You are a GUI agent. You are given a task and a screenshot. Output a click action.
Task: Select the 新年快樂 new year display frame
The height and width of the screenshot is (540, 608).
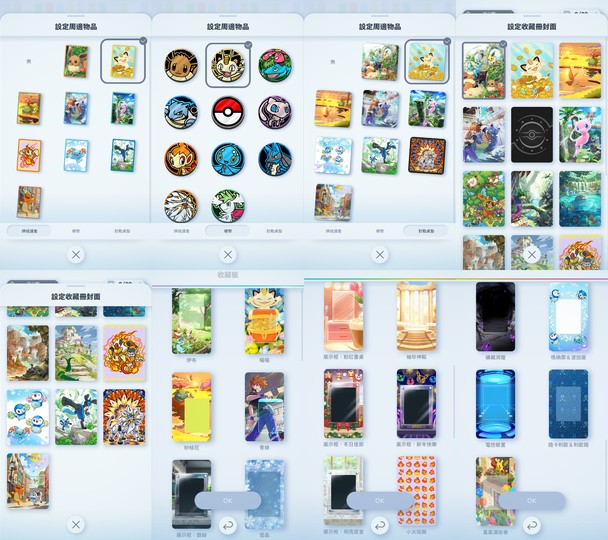coord(416,404)
